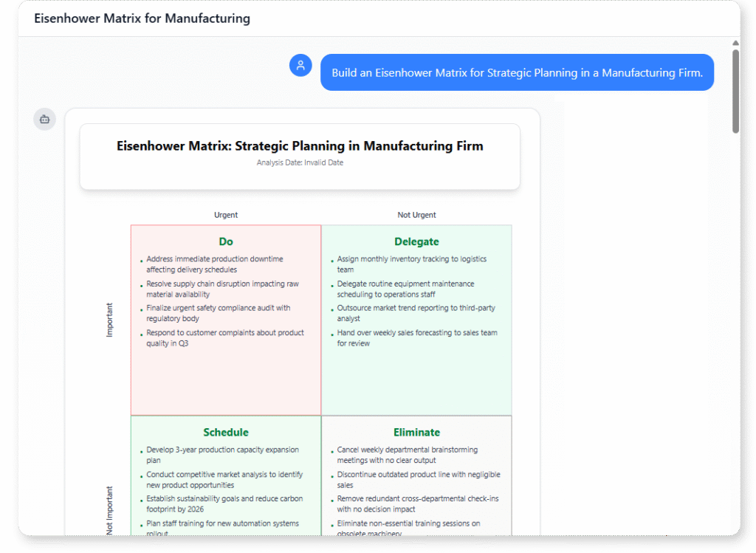Screen dimensions: 756x553
Task: Click the robot assistant avatar icon
Action: [x=44, y=119]
